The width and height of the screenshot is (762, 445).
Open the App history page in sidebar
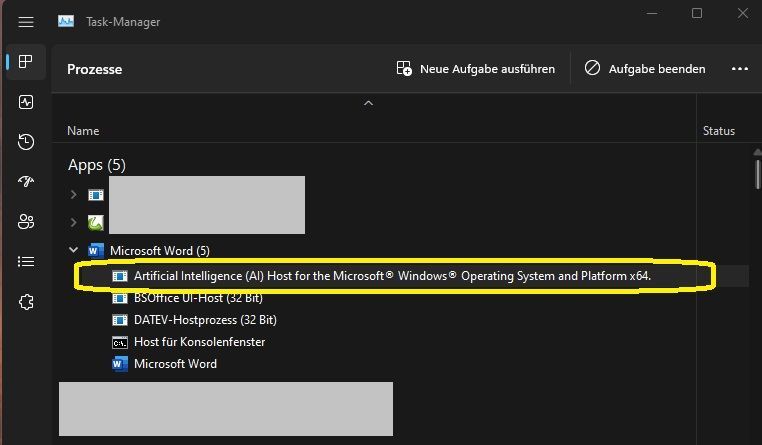[x=26, y=142]
